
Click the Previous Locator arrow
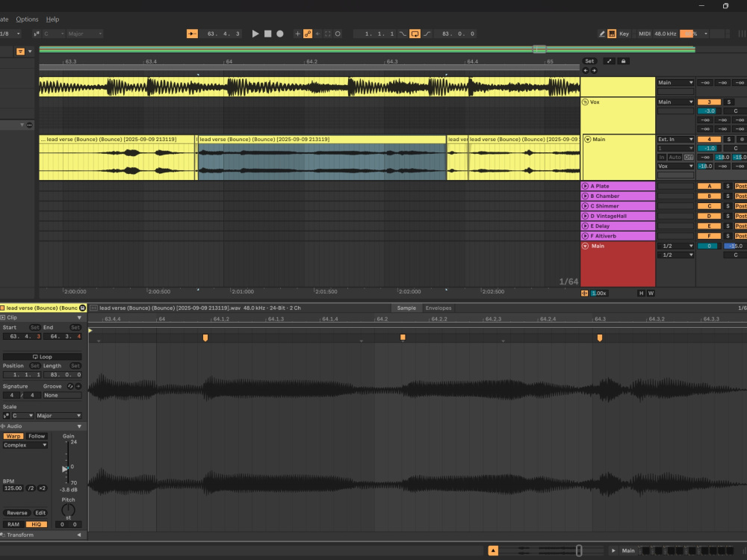point(586,70)
